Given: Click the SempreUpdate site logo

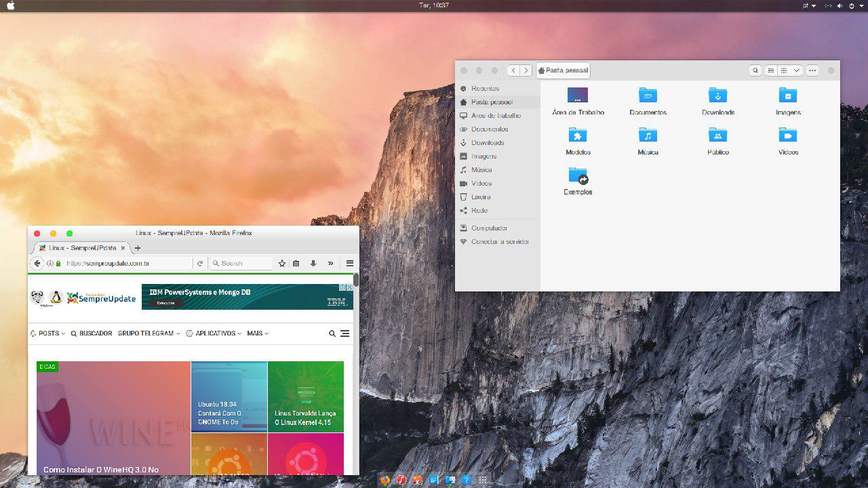Looking at the screenshot, I should click(83, 298).
